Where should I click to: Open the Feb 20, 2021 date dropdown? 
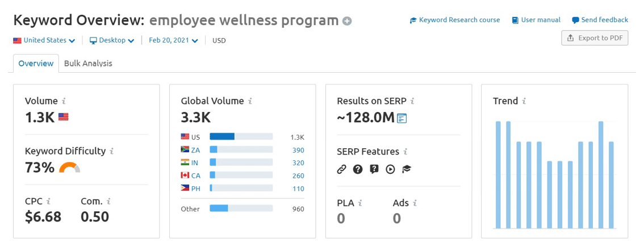(x=173, y=40)
